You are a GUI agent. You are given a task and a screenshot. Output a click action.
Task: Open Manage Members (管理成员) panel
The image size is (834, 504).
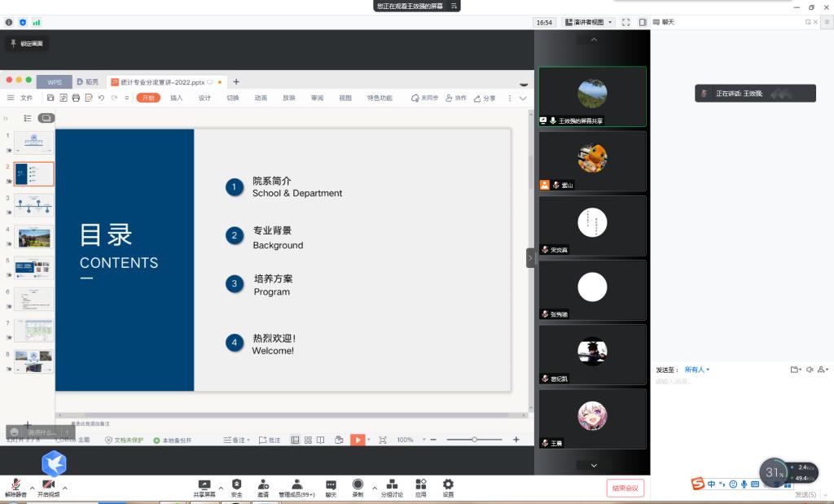[296, 486]
